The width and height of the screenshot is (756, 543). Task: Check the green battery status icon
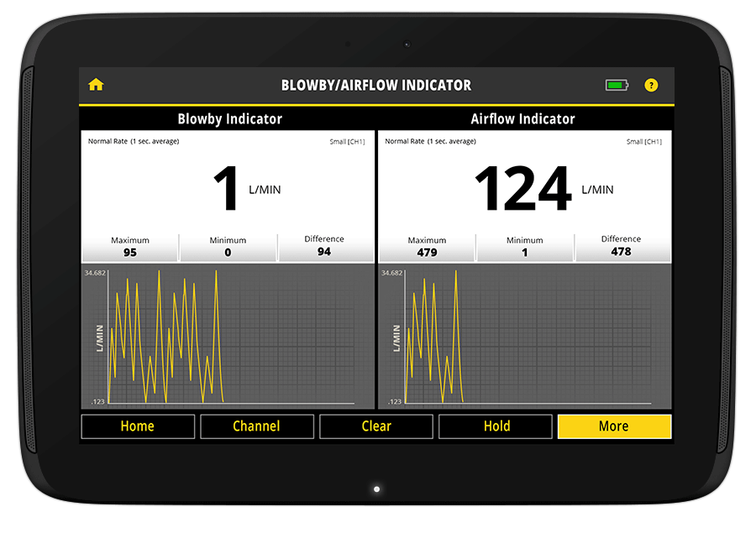click(x=617, y=85)
